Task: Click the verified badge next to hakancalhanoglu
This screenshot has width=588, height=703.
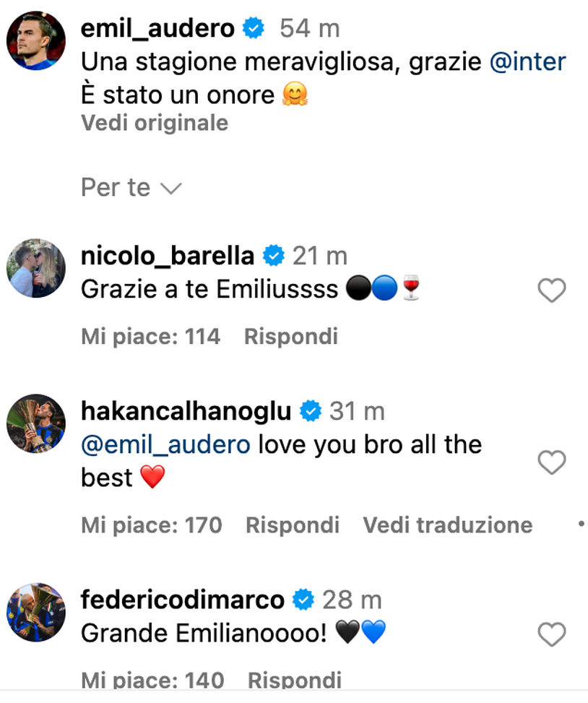Action: (311, 410)
